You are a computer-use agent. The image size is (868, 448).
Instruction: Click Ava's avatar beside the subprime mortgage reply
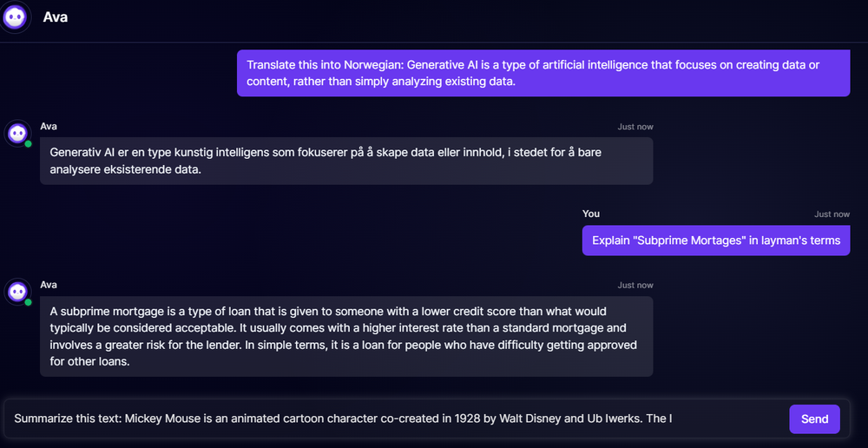tap(17, 292)
